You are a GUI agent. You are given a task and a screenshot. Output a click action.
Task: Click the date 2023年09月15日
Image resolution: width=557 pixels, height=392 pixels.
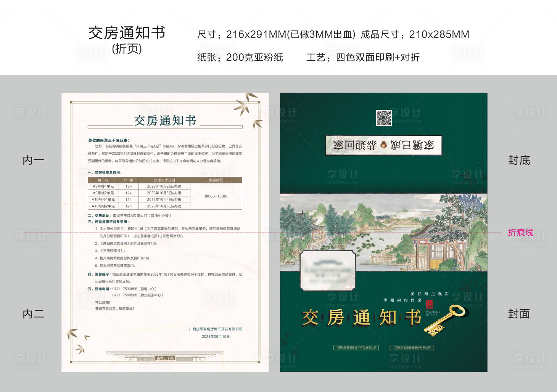pos(216,336)
